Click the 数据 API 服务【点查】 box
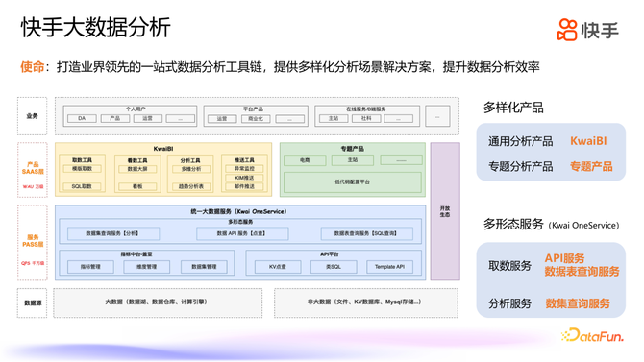644x362 pixels. [242, 233]
